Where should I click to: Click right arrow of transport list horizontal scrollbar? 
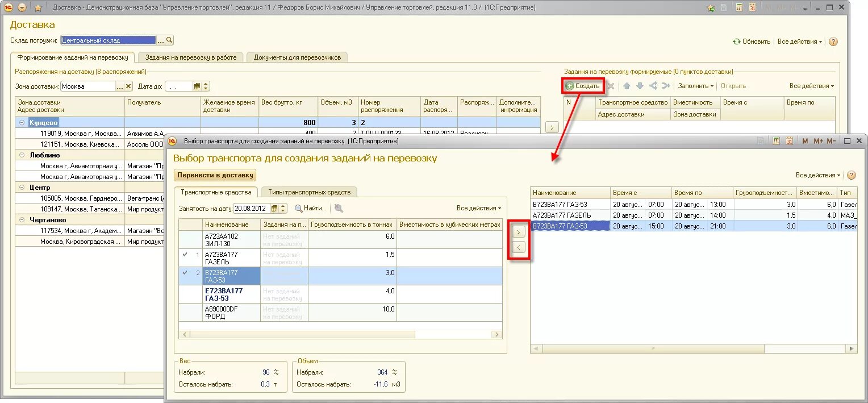point(496,335)
